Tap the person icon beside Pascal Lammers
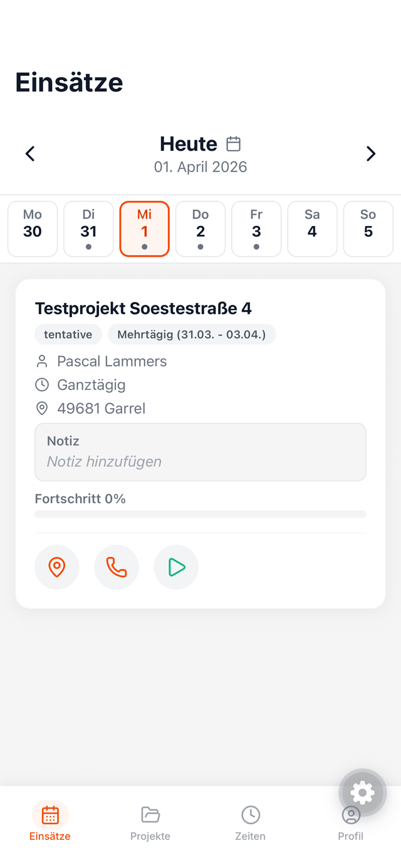Screen dimensions: 401x868 (42, 361)
